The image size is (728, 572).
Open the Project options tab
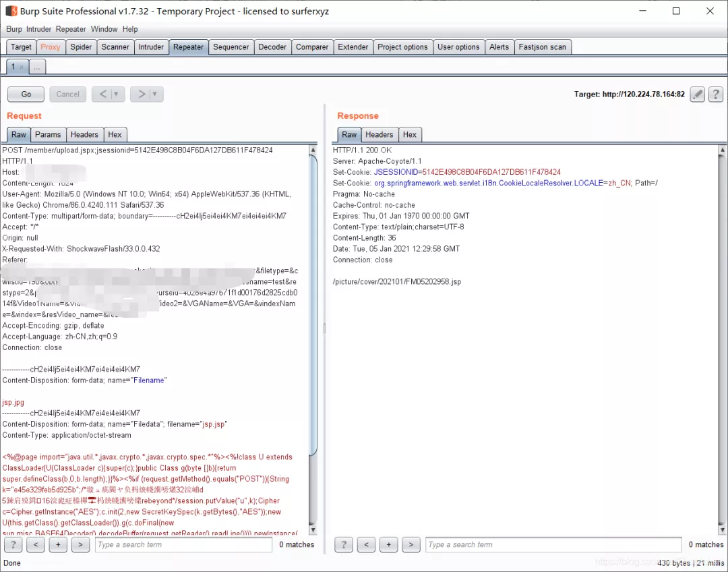402,47
